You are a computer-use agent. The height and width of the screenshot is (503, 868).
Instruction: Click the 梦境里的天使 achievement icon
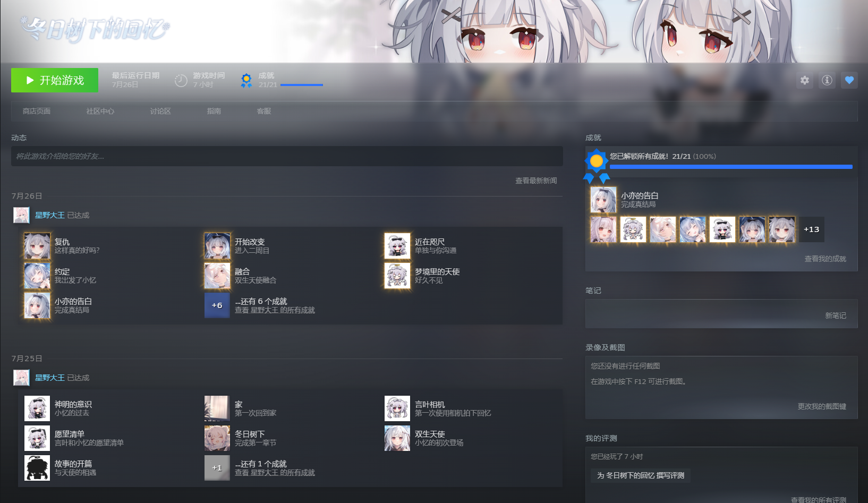pyautogui.click(x=397, y=276)
